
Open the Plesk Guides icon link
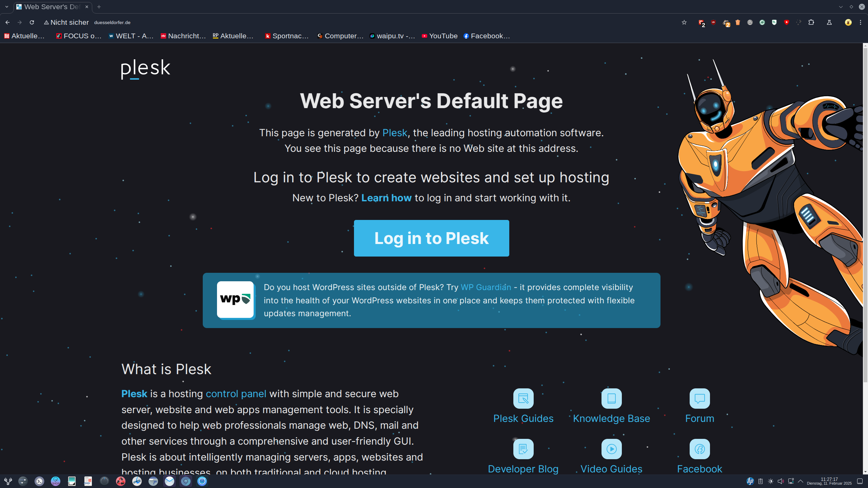[x=523, y=398]
